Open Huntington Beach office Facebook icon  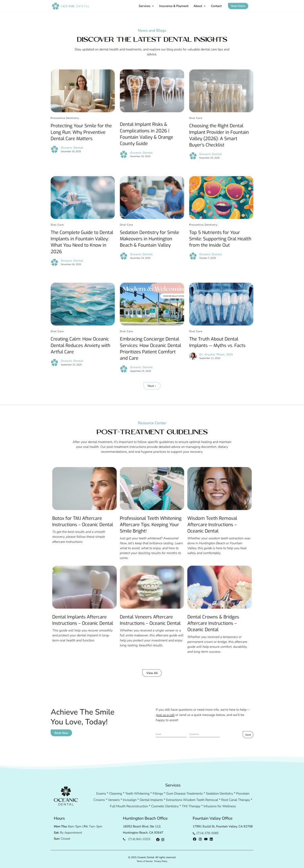point(158,840)
